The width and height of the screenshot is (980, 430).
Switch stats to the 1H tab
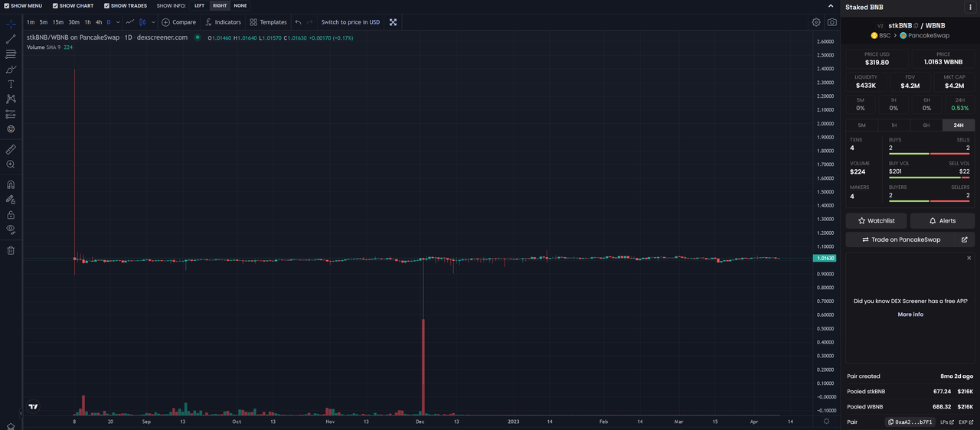point(893,125)
